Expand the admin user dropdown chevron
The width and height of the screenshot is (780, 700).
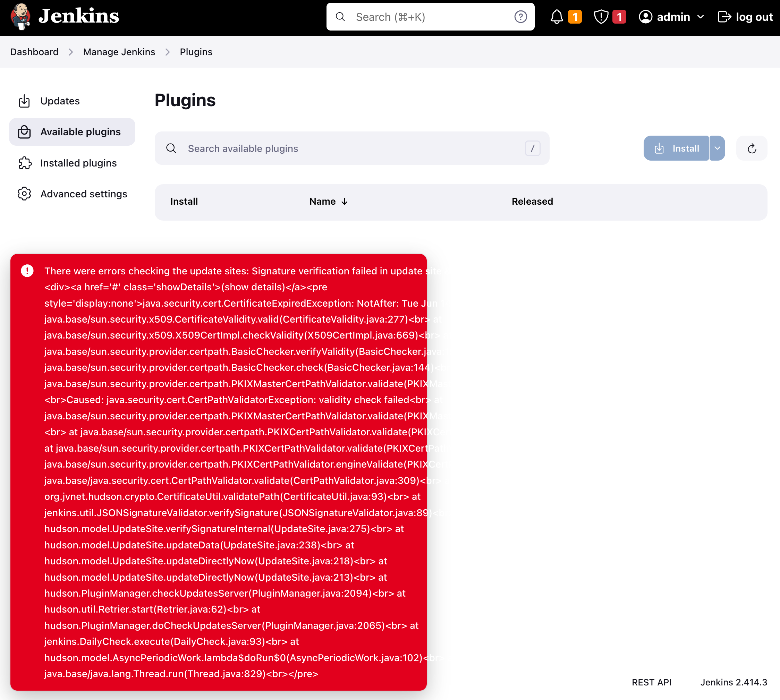tap(701, 17)
